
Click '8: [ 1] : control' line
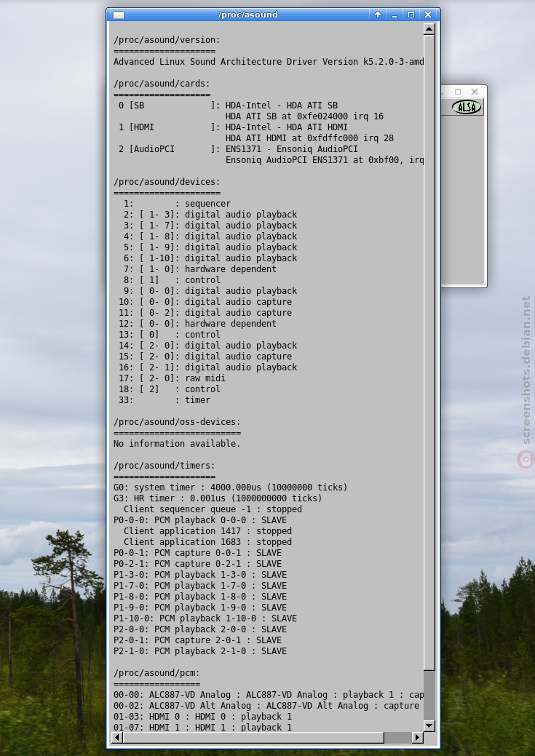click(x=172, y=280)
